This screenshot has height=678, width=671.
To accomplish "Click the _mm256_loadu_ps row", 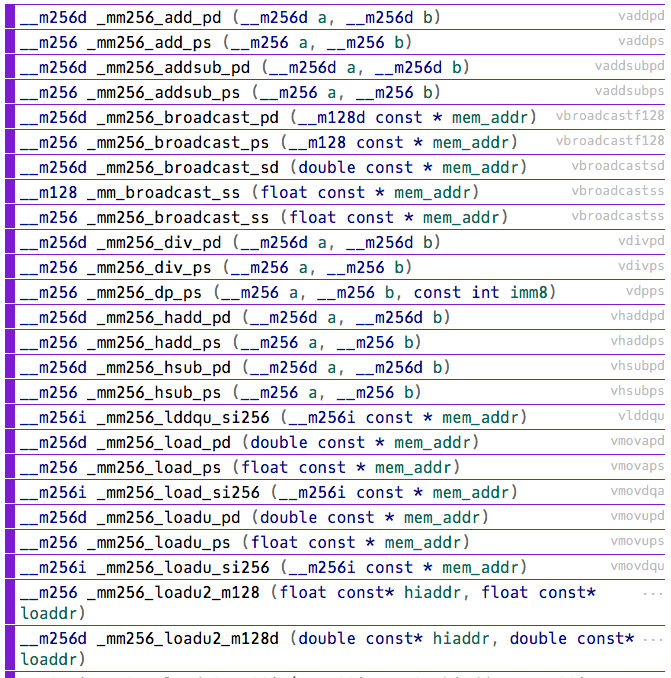I will coord(335,543).
